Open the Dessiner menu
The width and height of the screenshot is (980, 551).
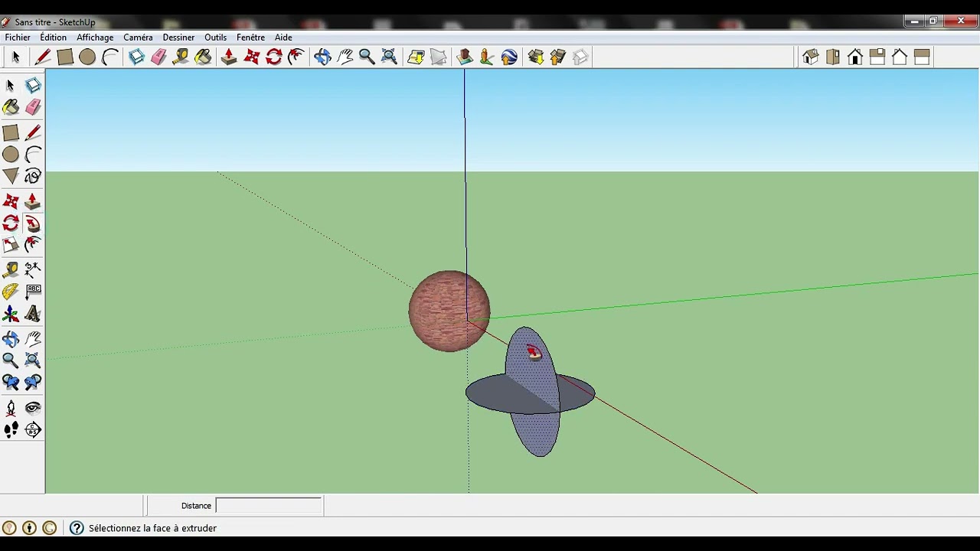[x=178, y=37]
